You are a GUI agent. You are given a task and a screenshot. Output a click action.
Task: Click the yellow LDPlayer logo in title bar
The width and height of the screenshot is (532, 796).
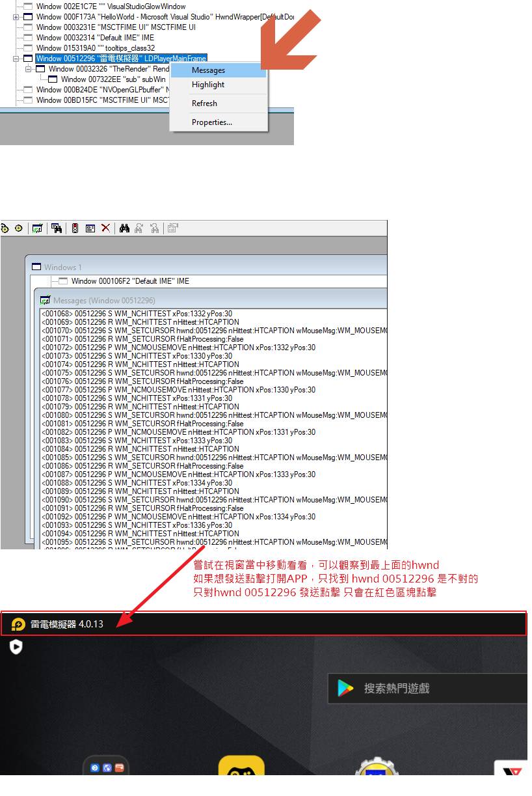click(x=18, y=624)
